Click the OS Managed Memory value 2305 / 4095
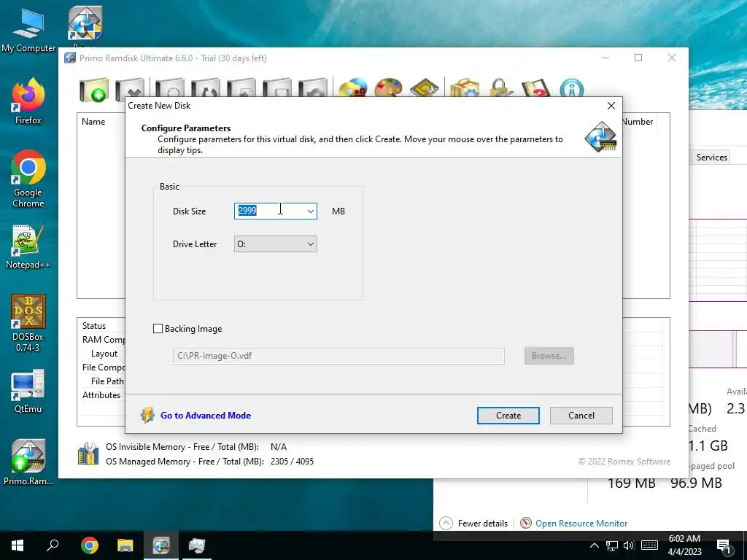Viewport: 747px width, 560px height. (292, 462)
